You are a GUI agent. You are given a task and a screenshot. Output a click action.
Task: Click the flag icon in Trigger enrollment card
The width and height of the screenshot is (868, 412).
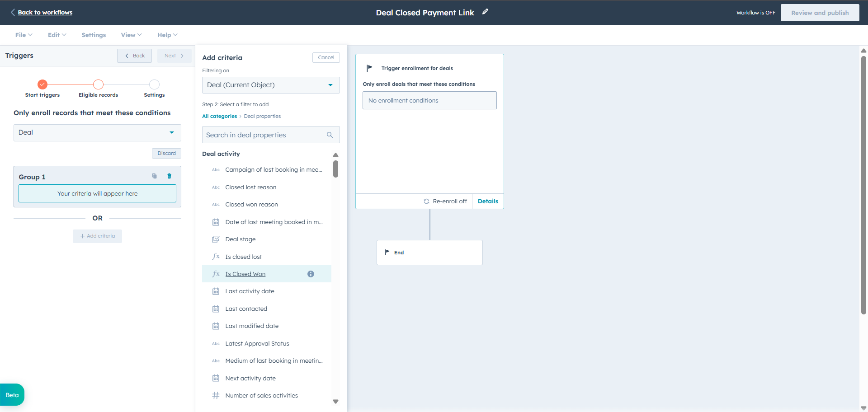click(x=369, y=68)
